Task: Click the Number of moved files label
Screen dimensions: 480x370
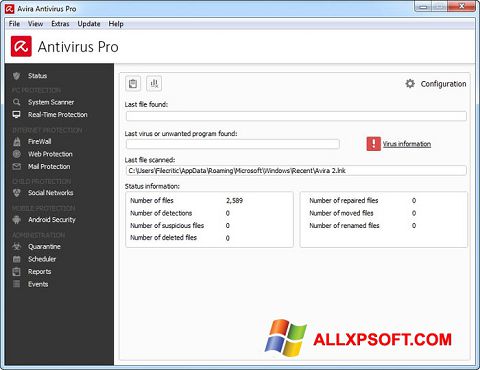Action: click(341, 213)
